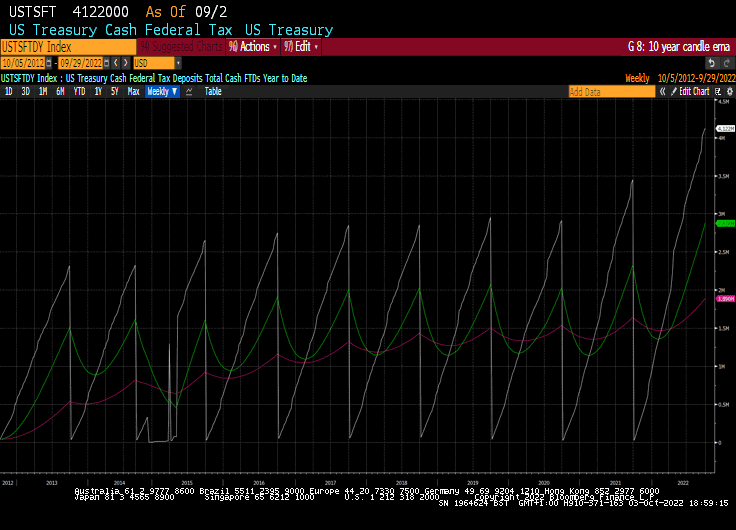Click the end date calendar icon

point(108,62)
